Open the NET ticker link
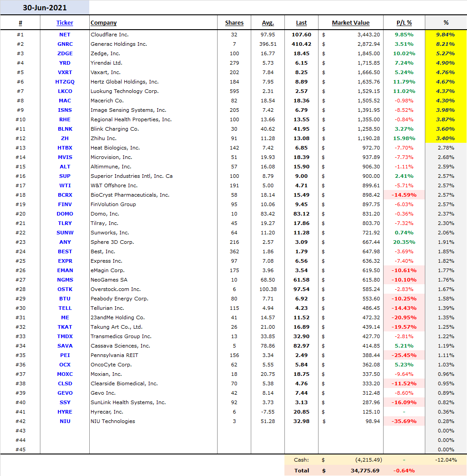Screen dimensions: 467x476 [65, 35]
